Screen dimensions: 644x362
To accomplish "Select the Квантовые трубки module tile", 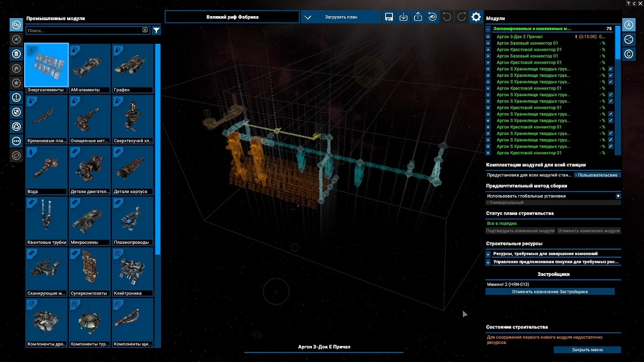I will (47, 221).
